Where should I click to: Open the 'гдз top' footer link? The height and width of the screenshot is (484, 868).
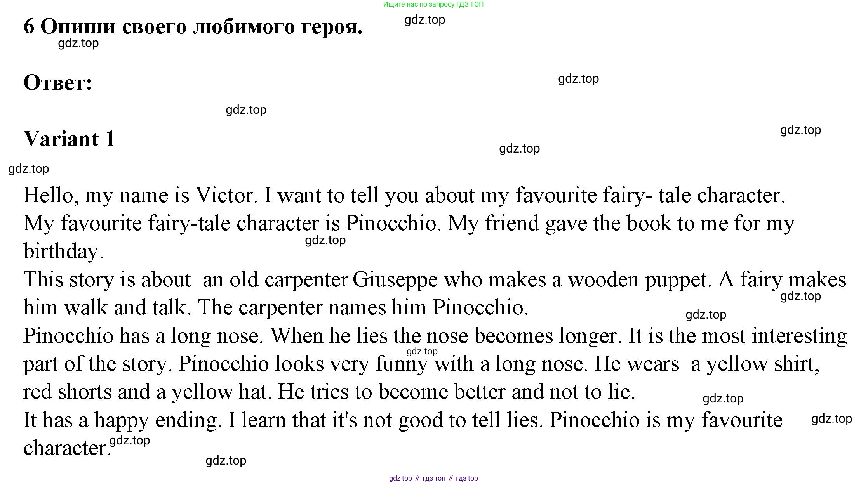467,478
